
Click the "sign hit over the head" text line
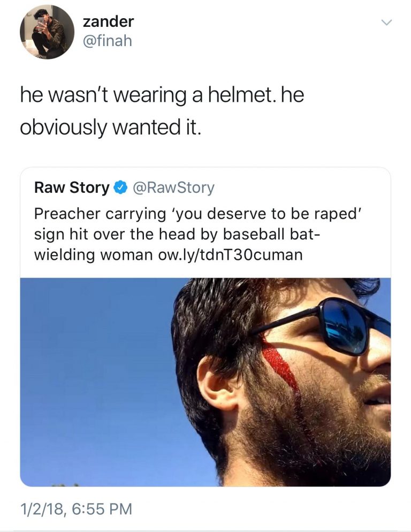(x=177, y=234)
